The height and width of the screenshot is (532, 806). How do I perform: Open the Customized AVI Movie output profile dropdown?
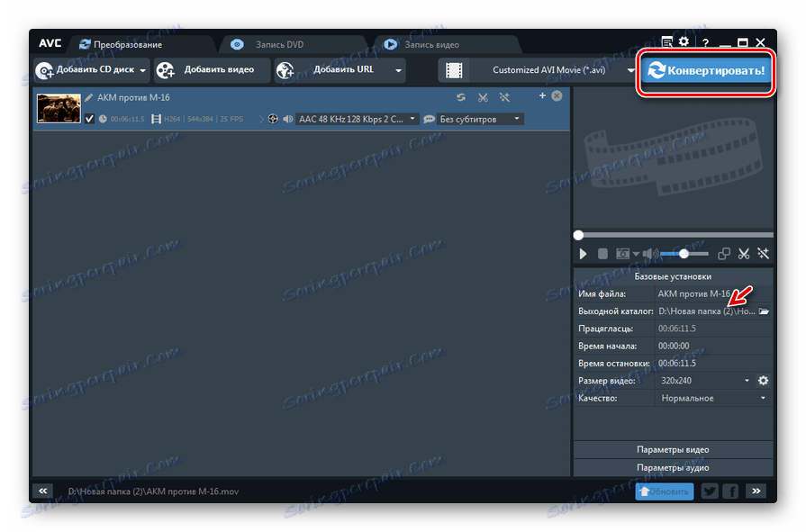coord(555,70)
